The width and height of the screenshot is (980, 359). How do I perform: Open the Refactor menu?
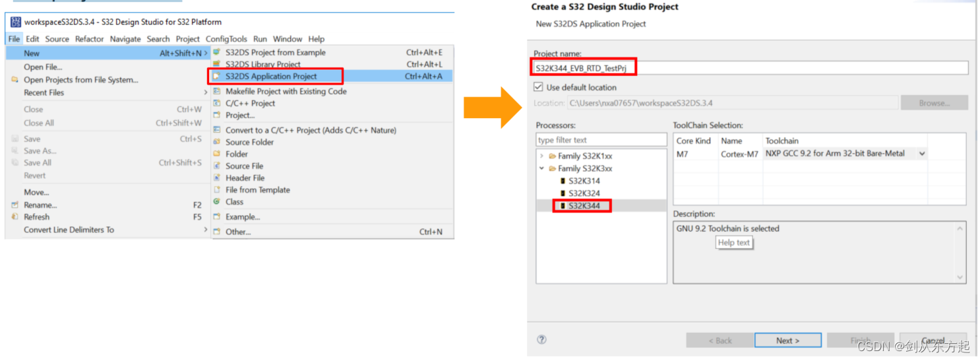tap(90, 39)
